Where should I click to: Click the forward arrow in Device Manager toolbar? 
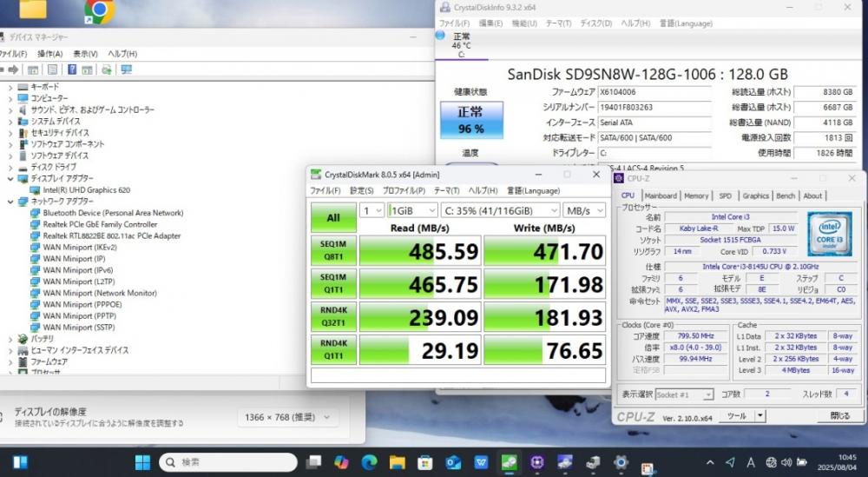coord(13,70)
